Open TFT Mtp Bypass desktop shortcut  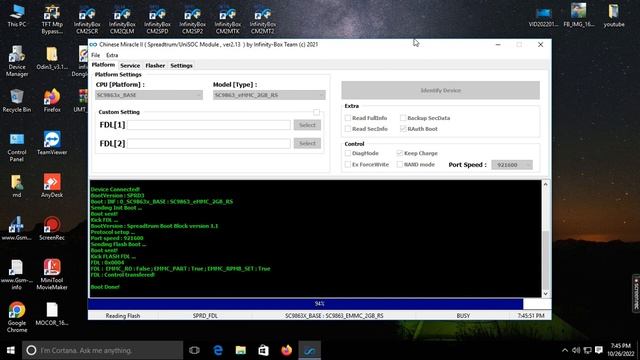point(52,20)
